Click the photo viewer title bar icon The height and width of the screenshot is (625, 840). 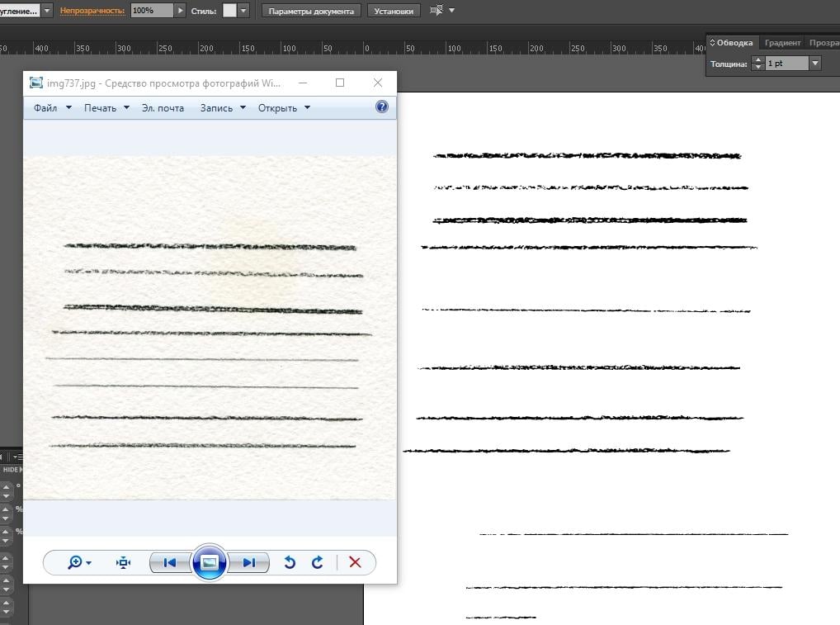point(35,83)
